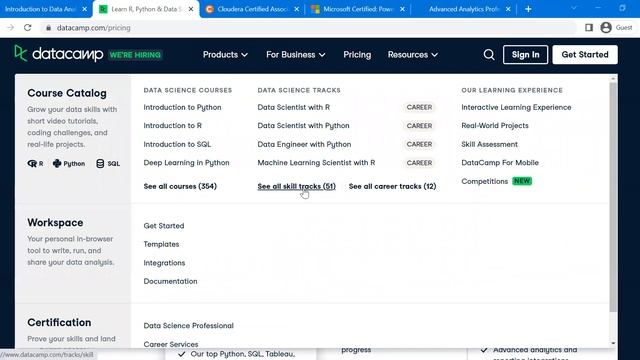Open Data Scientist with R track
Screen dimensions: 640x360
point(293,107)
